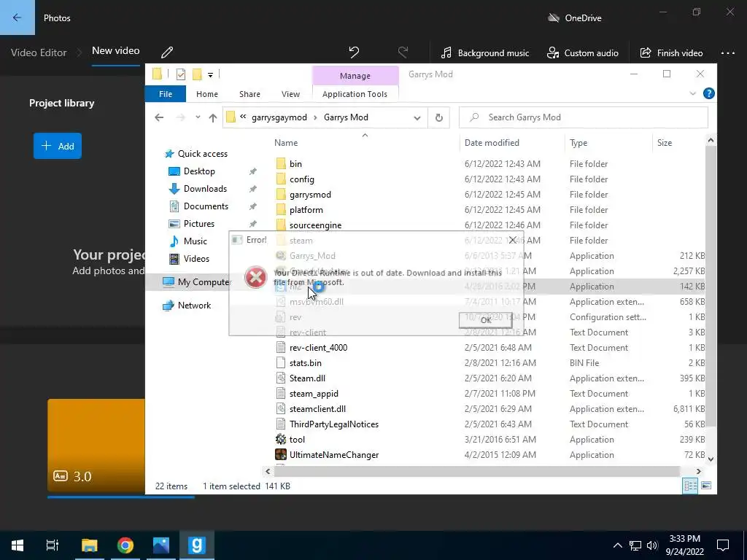Open Background music options
This screenshot has width=747, height=560.
pyautogui.click(x=484, y=52)
